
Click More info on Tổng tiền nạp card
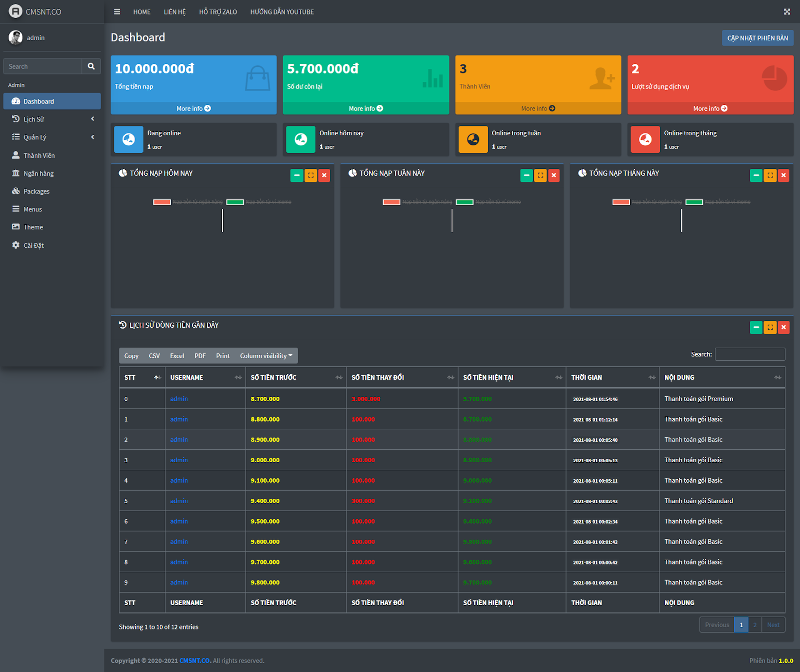coord(193,108)
